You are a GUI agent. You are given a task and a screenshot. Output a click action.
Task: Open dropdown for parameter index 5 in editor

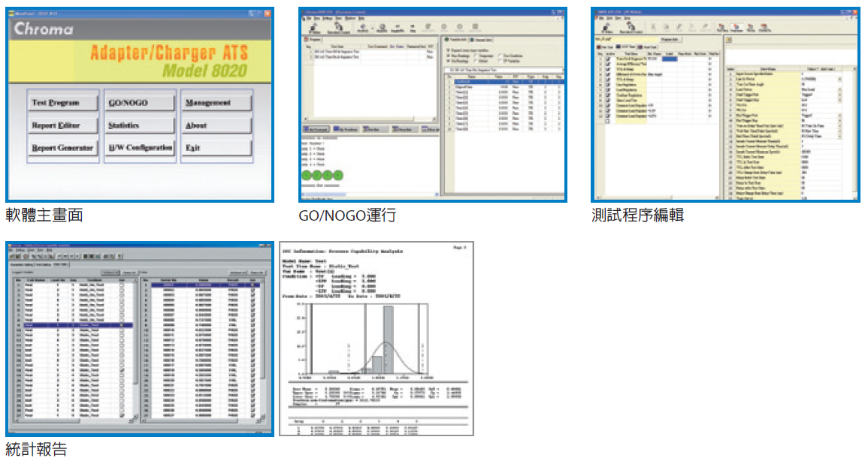click(x=839, y=95)
